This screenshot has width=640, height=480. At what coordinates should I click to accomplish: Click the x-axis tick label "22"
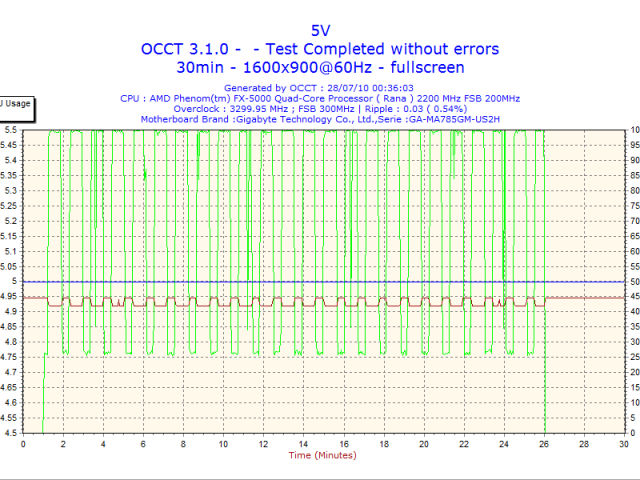[x=464, y=444]
